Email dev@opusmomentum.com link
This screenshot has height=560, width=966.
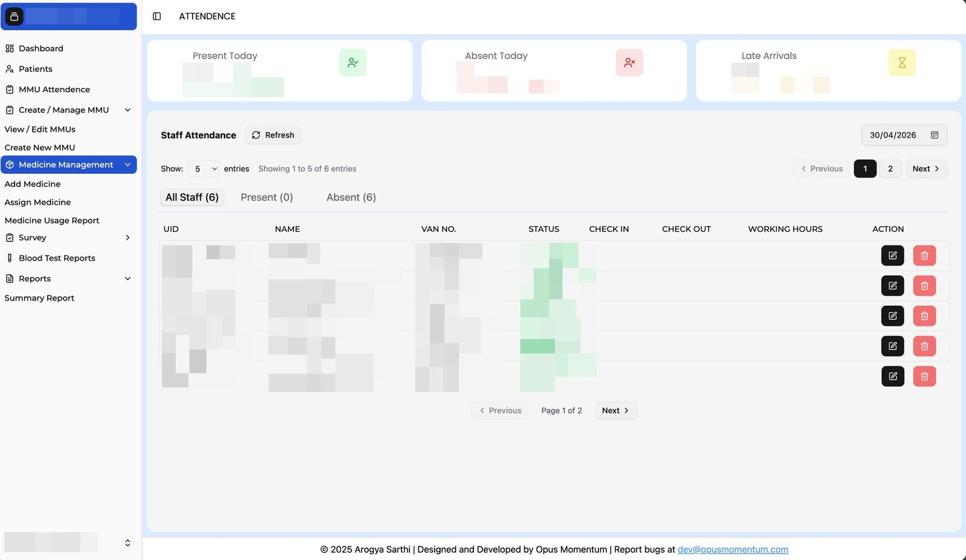click(x=732, y=549)
